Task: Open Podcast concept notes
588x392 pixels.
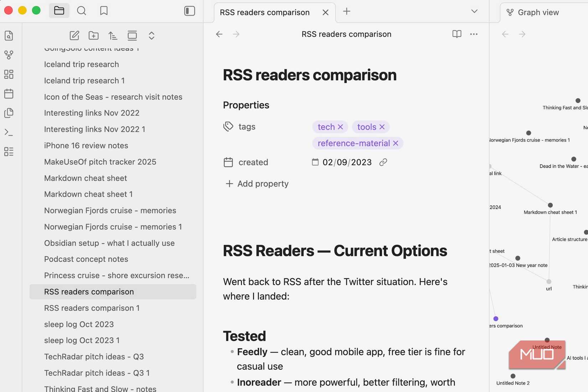Action: click(86, 259)
